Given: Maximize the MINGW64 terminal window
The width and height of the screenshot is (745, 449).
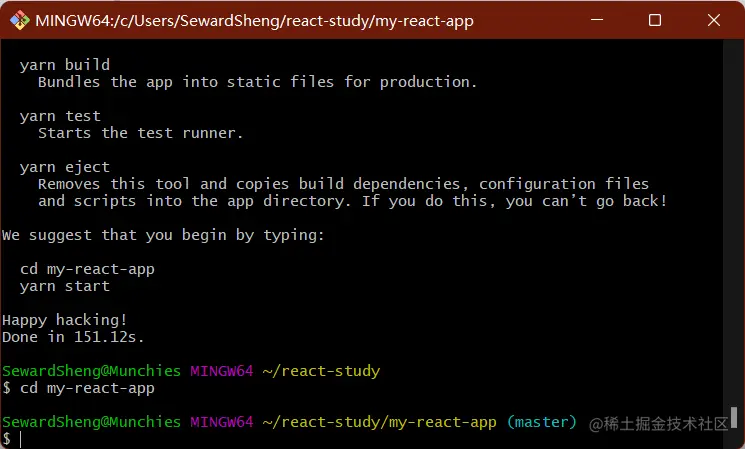Looking at the screenshot, I should (655, 20).
